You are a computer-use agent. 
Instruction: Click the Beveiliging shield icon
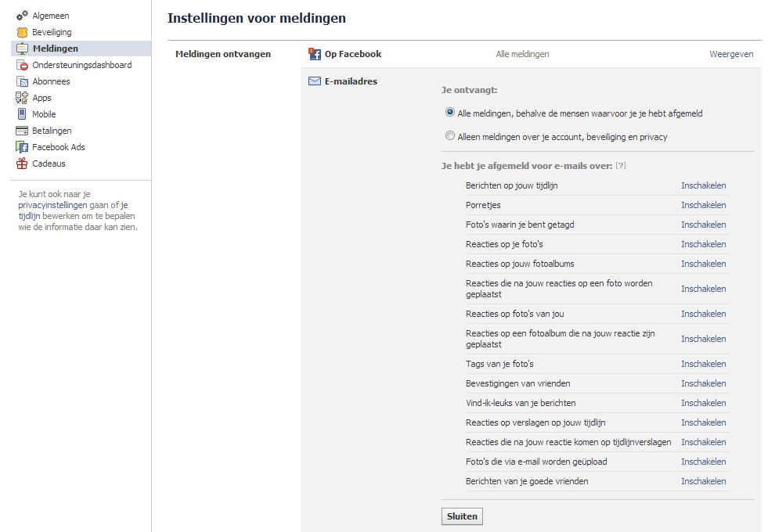point(22,32)
